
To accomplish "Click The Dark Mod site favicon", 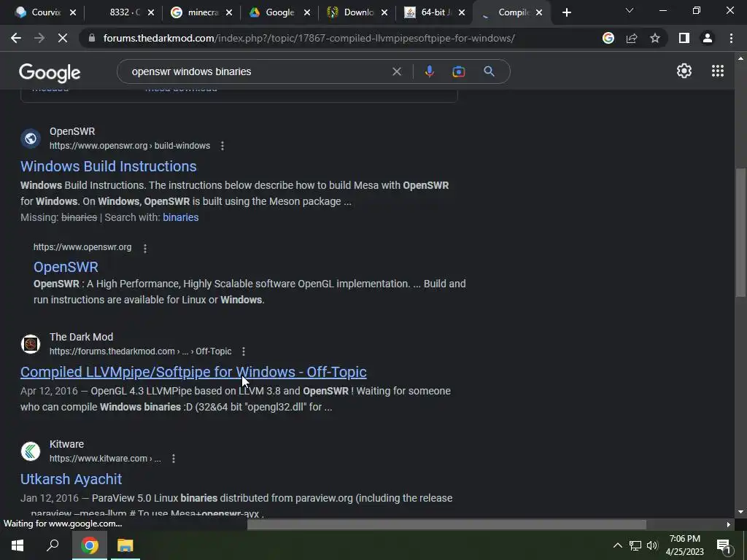I will click(x=31, y=344).
